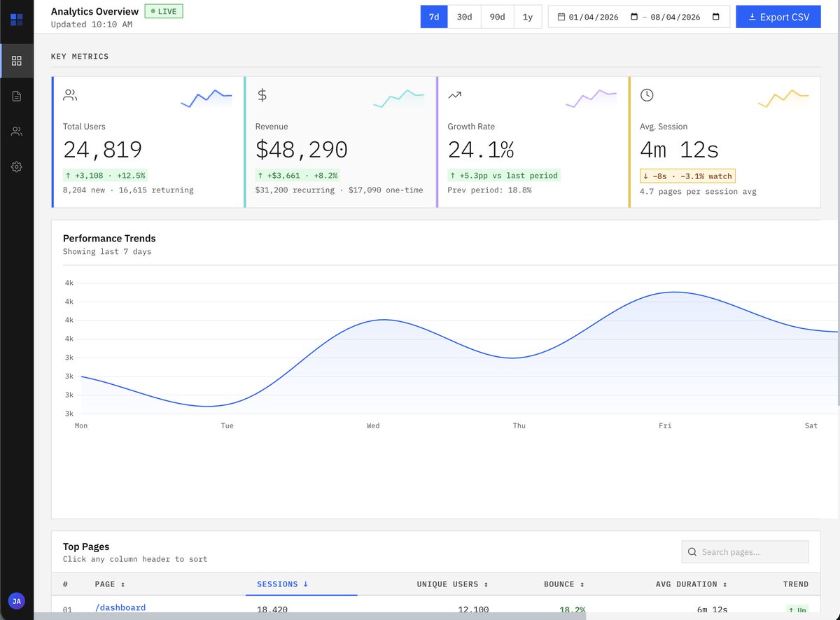The image size is (840, 620).
Task: Open the reports document sidebar icon
Action: pos(17,96)
